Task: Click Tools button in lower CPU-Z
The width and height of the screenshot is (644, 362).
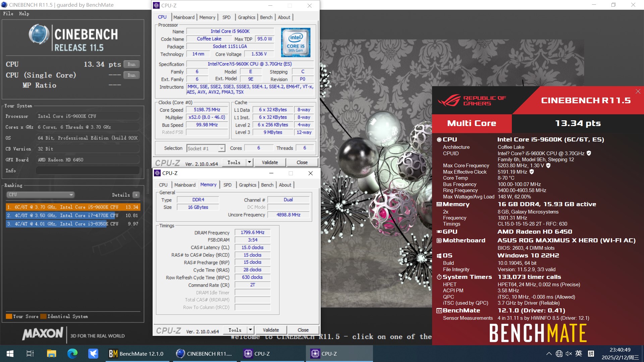Action: coord(235,330)
